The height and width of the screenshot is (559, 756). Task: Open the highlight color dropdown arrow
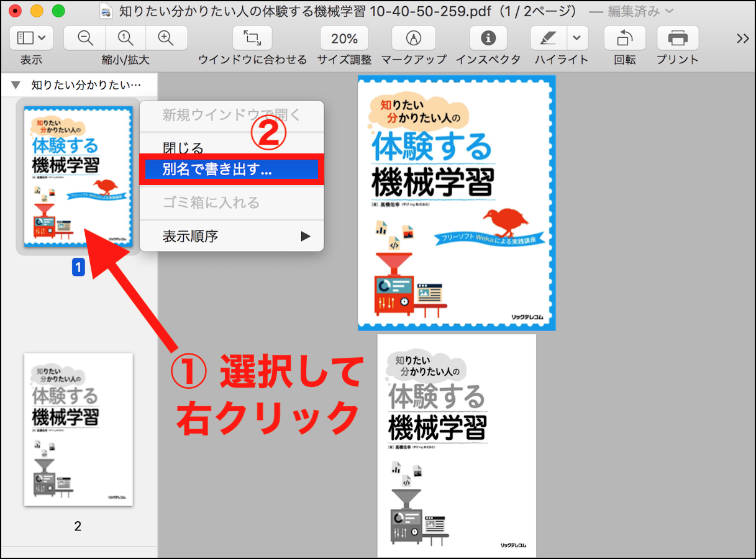coord(577,39)
